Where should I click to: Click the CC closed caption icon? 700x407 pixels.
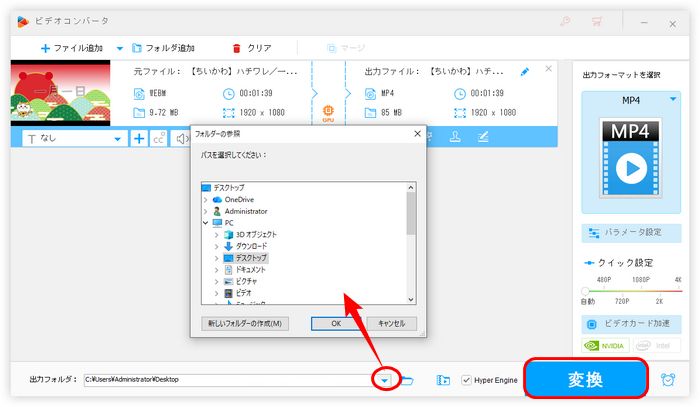pos(158,139)
